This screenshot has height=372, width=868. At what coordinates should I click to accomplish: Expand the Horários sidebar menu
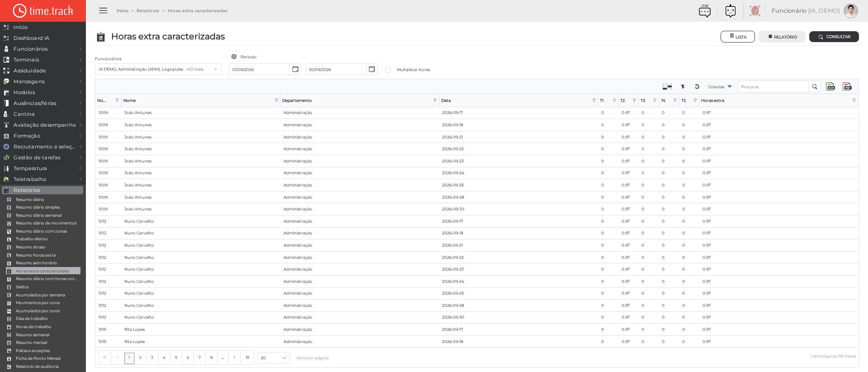[x=43, y=92]
